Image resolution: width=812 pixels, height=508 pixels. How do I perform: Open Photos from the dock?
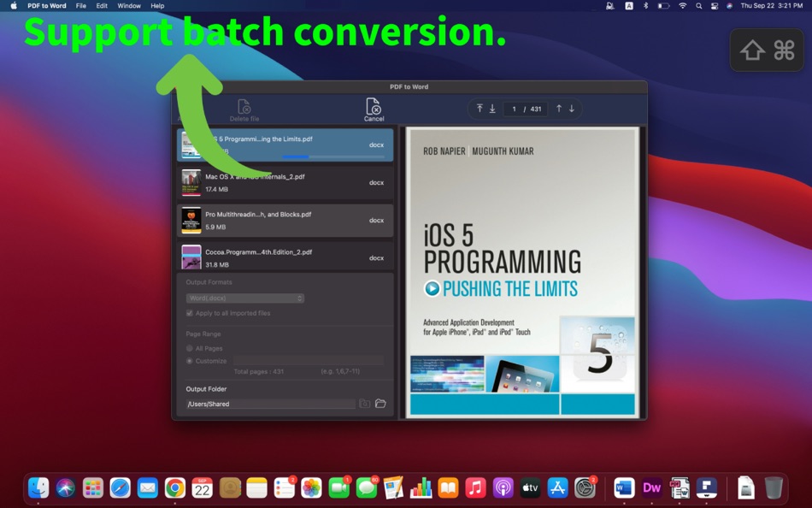coord(311,487)
